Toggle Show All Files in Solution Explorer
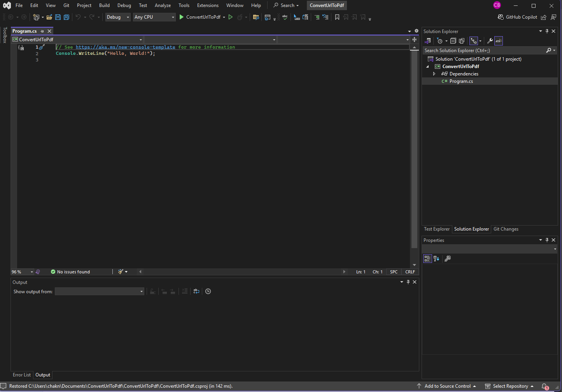 [x=462, y=41]
